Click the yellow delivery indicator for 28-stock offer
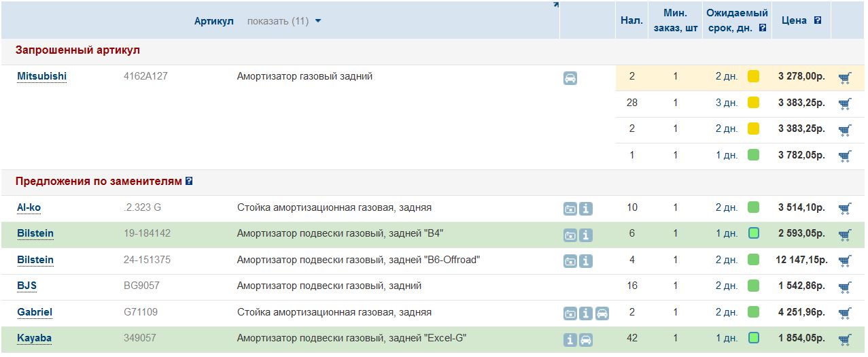 (753, 103)
